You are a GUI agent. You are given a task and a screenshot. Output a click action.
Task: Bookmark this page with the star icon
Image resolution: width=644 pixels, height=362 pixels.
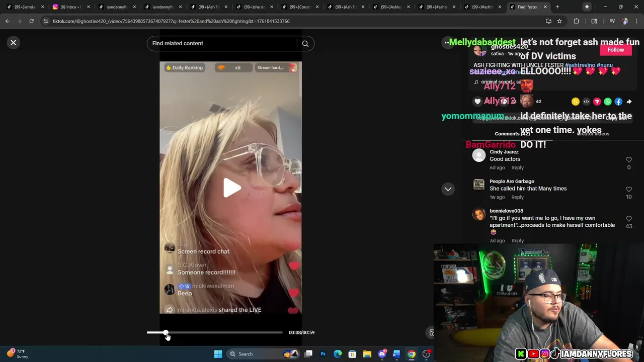559,21
